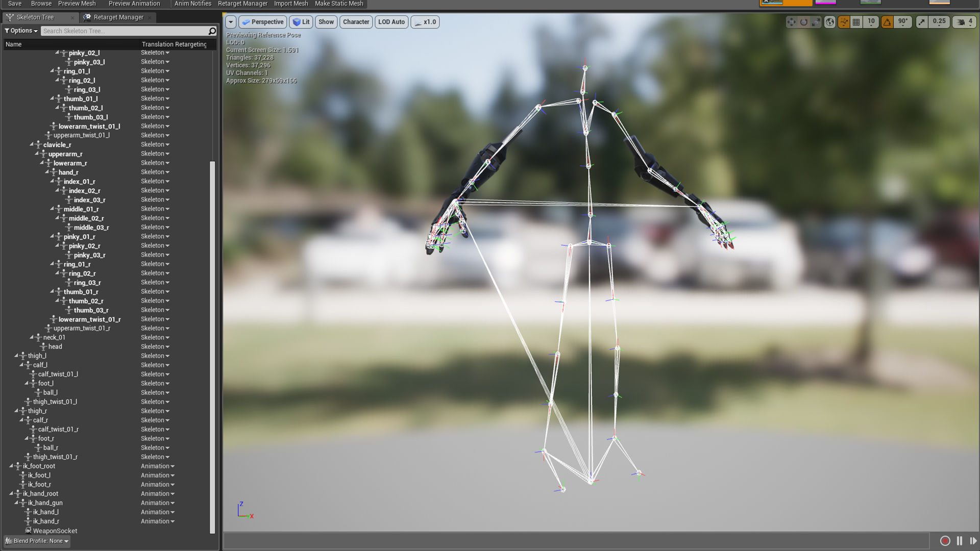980x551 pixels.
Task: Select the foot_r bone
Action: [46, 438]
